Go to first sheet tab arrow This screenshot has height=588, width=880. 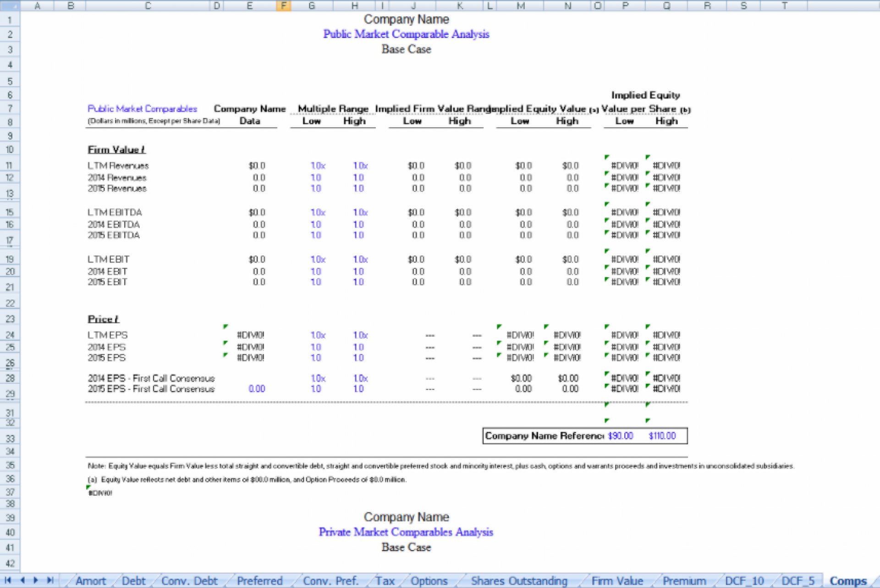[8, 580]
